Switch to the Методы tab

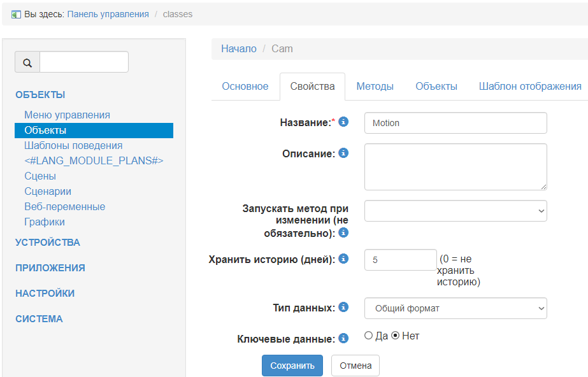pyautogui.click(x=375, y=86)
